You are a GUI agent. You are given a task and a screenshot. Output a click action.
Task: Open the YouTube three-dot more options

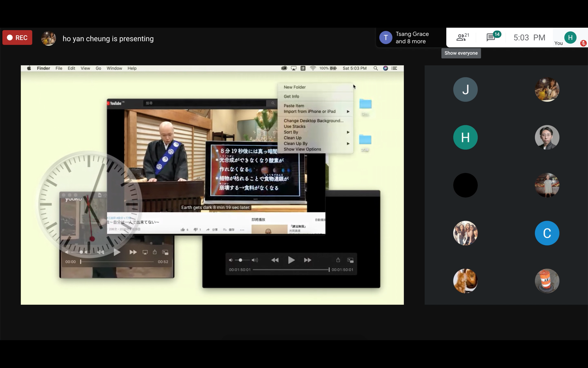click(x=242, y=230)
